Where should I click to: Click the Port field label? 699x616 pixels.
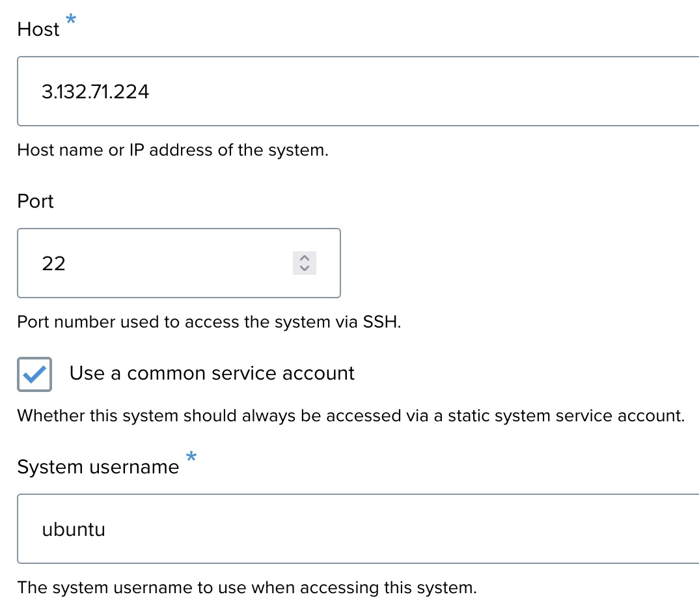[36, 201]
